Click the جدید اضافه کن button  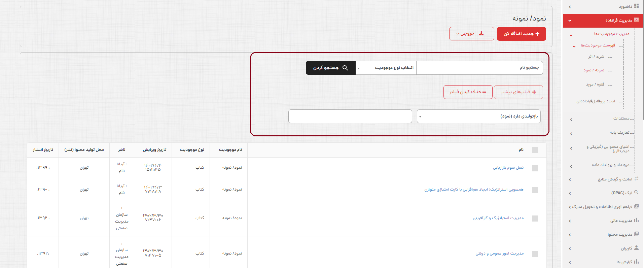point(521,34)
